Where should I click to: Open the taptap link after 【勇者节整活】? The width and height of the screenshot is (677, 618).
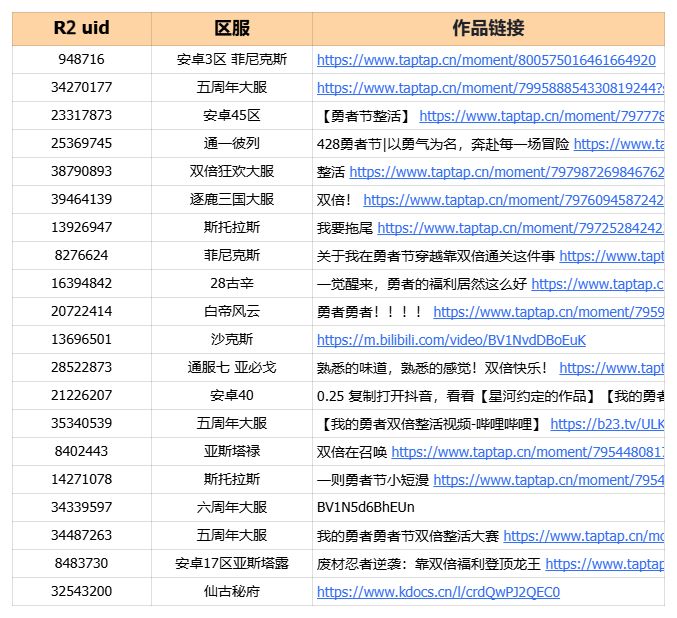coord(541,116)
